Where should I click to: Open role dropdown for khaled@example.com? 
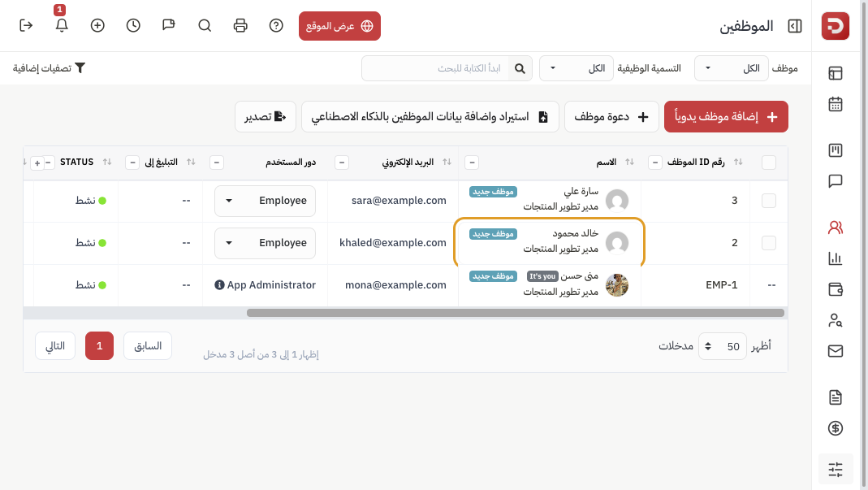coord(266,243)
